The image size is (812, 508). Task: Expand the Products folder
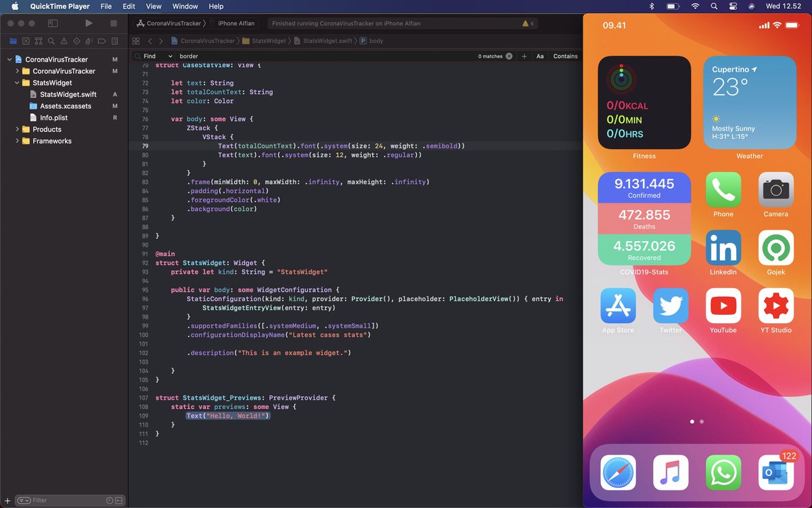point(18,129)
